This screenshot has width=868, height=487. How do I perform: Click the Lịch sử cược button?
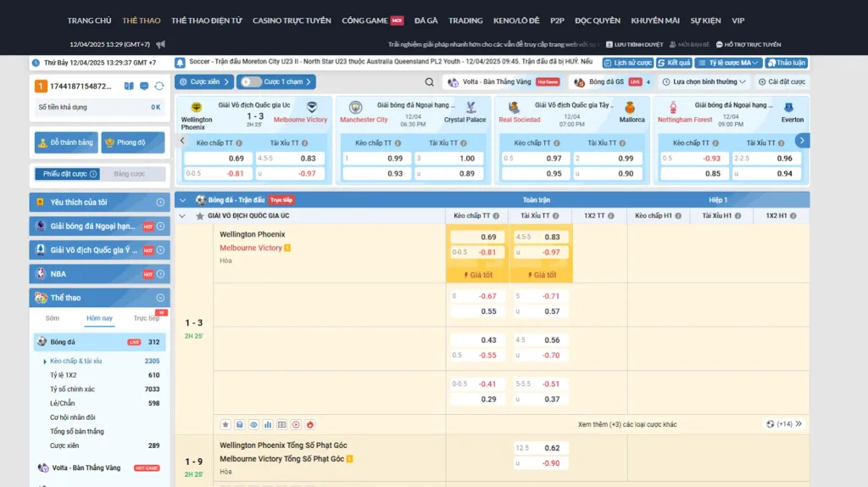[628, 63]
